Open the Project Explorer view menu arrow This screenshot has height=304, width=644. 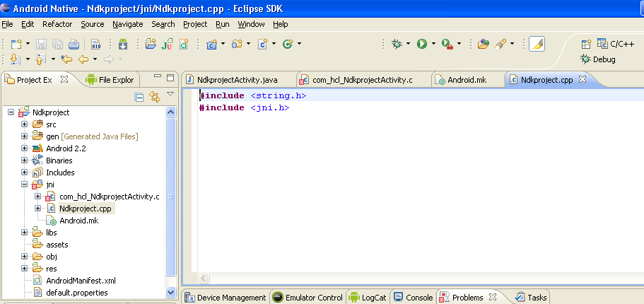[x=170, y=95]
